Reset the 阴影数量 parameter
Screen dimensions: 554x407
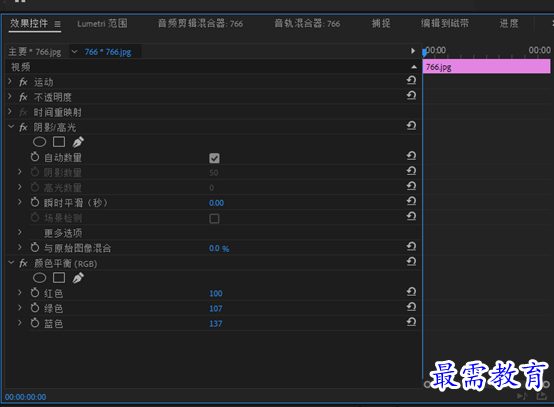tap(411, 171)
